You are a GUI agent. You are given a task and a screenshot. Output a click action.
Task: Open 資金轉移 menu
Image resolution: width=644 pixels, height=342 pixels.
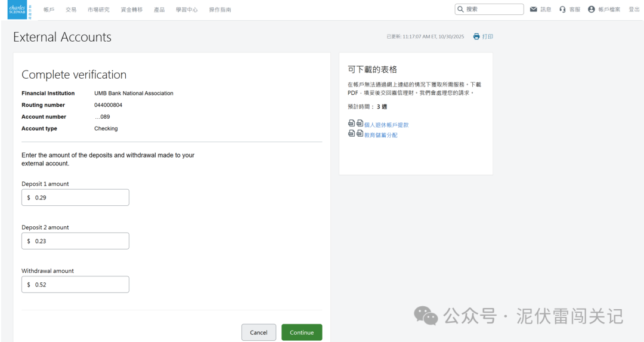click(x=131, y=10)
